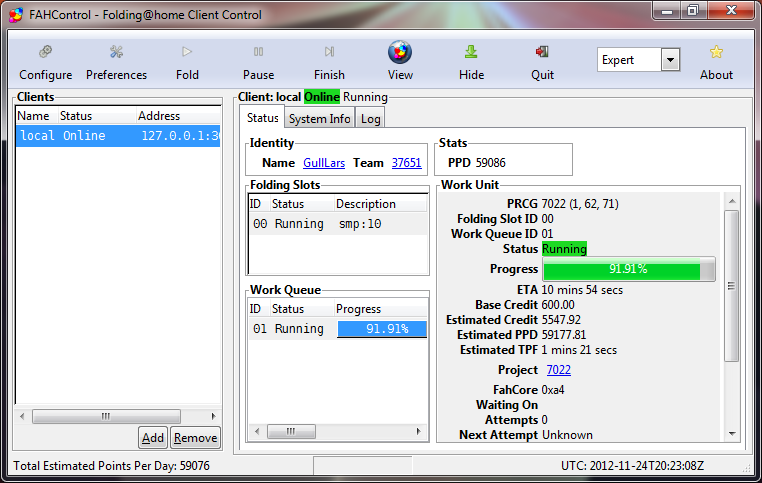Open the GullLars name link

[324, 163]
